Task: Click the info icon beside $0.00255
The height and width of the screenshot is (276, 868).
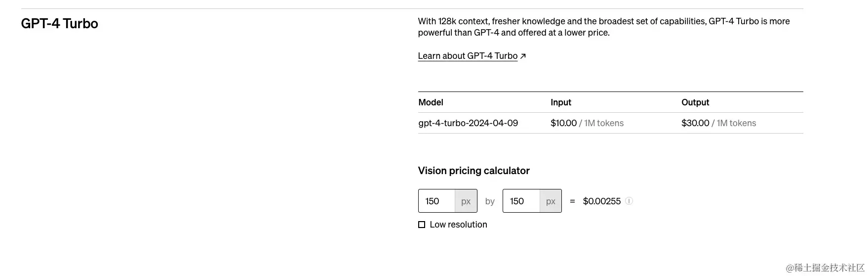Action: [x=629, y=201]
